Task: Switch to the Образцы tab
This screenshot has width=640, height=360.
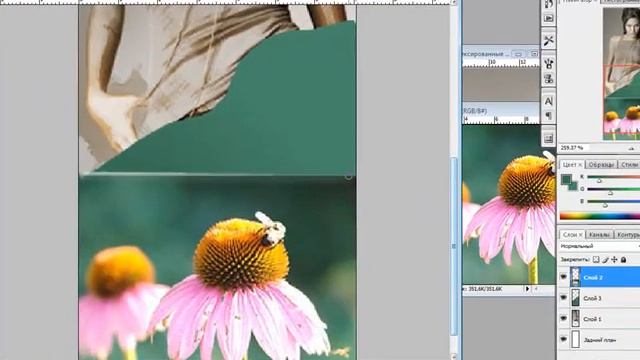Action: (x=601, y=164)
